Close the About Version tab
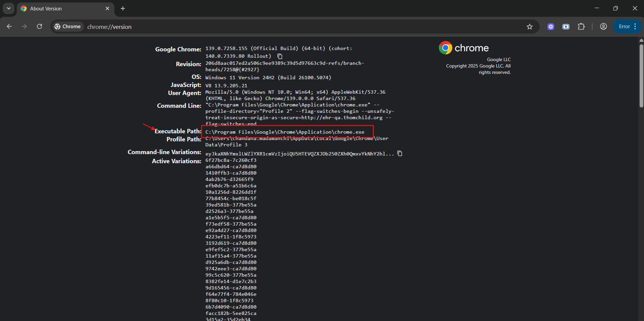The image size is (644, 321). 107,8
